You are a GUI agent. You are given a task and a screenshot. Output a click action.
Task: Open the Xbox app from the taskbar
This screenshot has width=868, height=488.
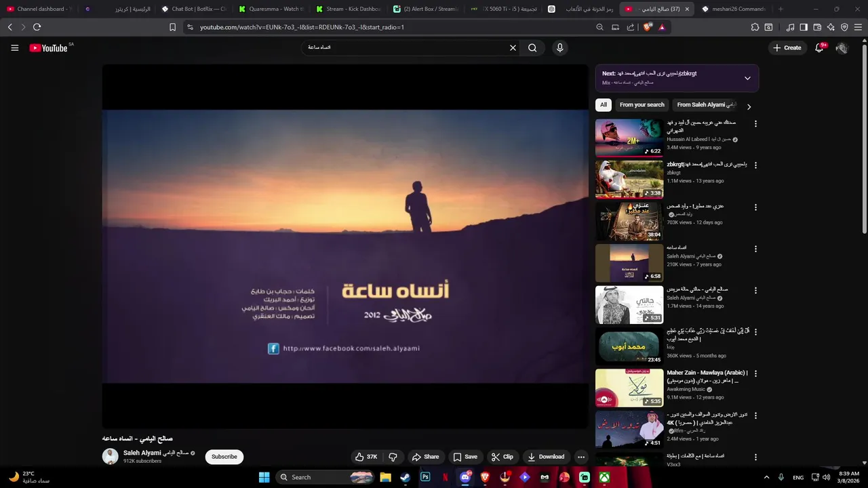point(604,477)
